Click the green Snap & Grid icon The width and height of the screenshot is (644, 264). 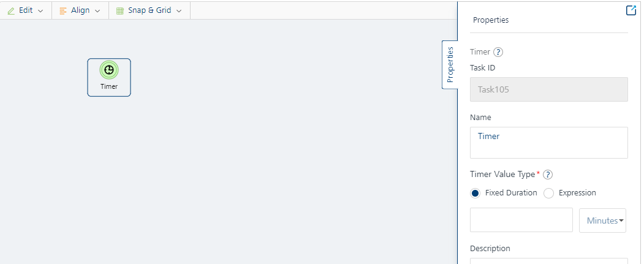point(120,10)
